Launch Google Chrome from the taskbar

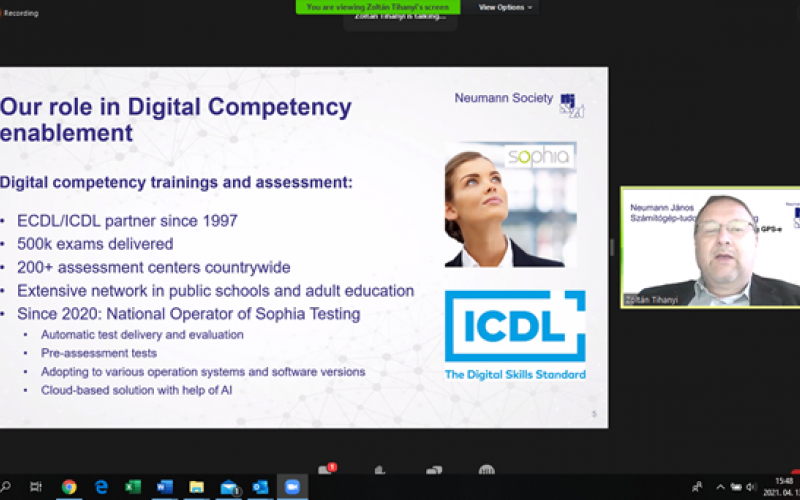[69, 487]
